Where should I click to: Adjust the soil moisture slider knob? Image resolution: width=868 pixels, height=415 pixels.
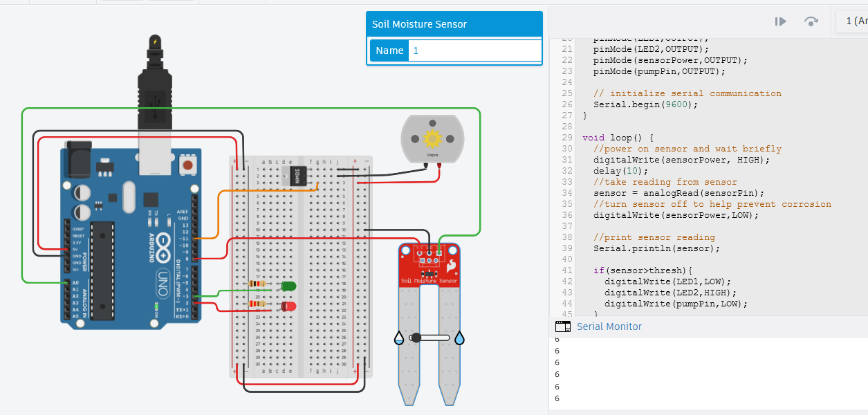[416, 338]
